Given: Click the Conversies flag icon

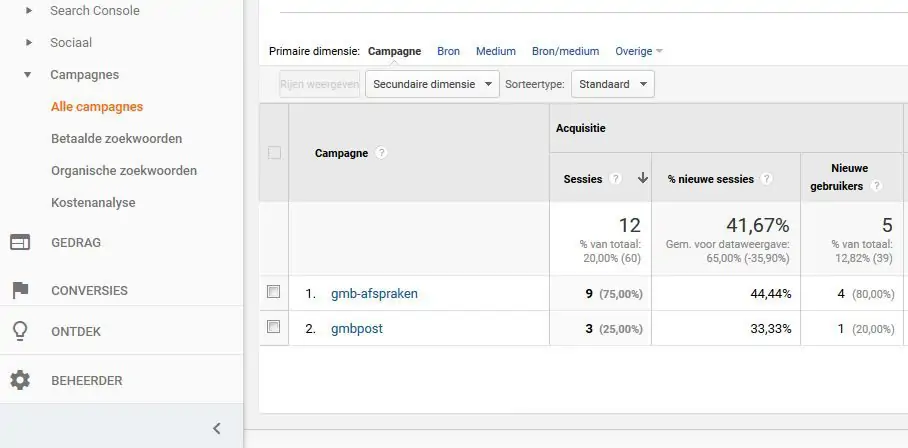Looking at the screenshot, I should tap(20, 291).
